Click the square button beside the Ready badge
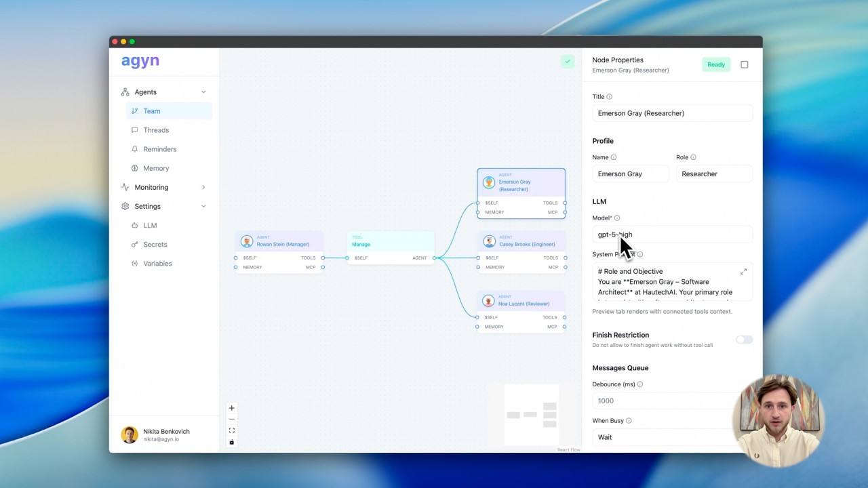868x488 pixels. 745,65
